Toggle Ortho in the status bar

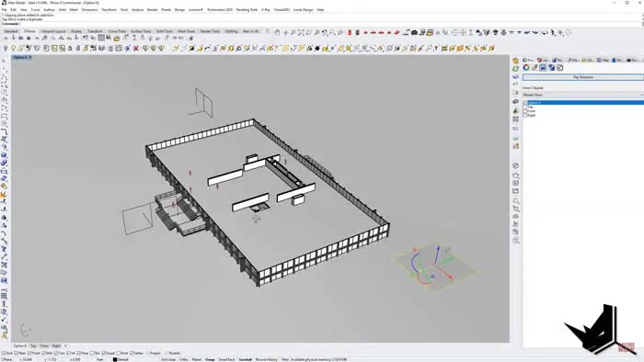coord(184,359)
